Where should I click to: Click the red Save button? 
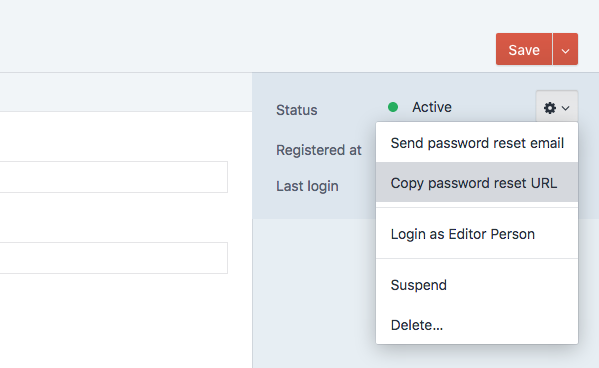pyautogui.click(x=524, y=49)
